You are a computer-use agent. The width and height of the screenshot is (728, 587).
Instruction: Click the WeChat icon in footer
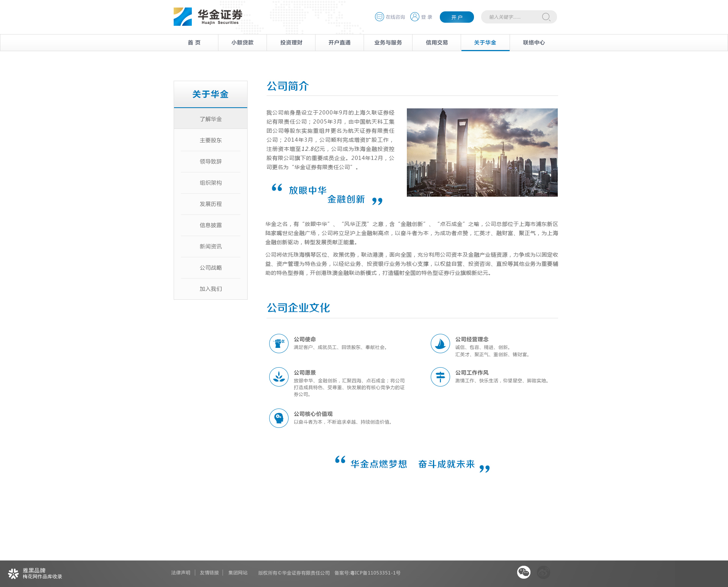point(524,572)
